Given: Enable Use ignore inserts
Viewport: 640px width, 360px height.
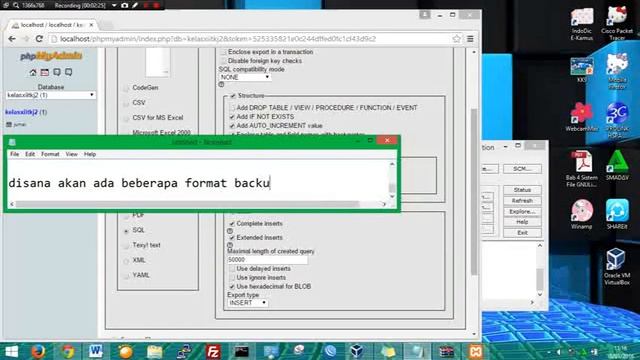Looking at the screenshot, I should coord(232,278).
